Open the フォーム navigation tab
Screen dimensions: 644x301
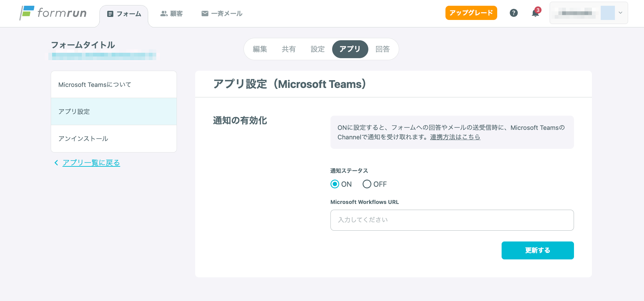point(124,14)
